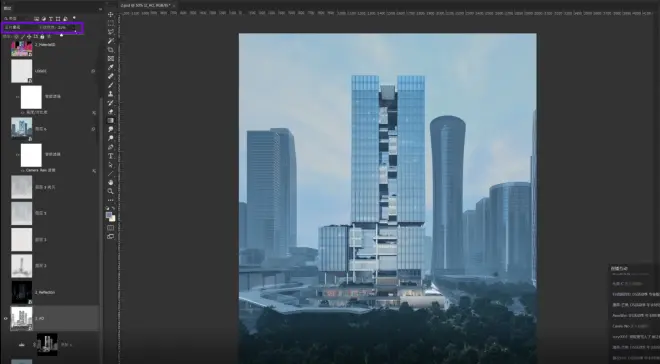660x364 pixels.
Task: Select the Magic Wand tool
Action: pos(111,41)
